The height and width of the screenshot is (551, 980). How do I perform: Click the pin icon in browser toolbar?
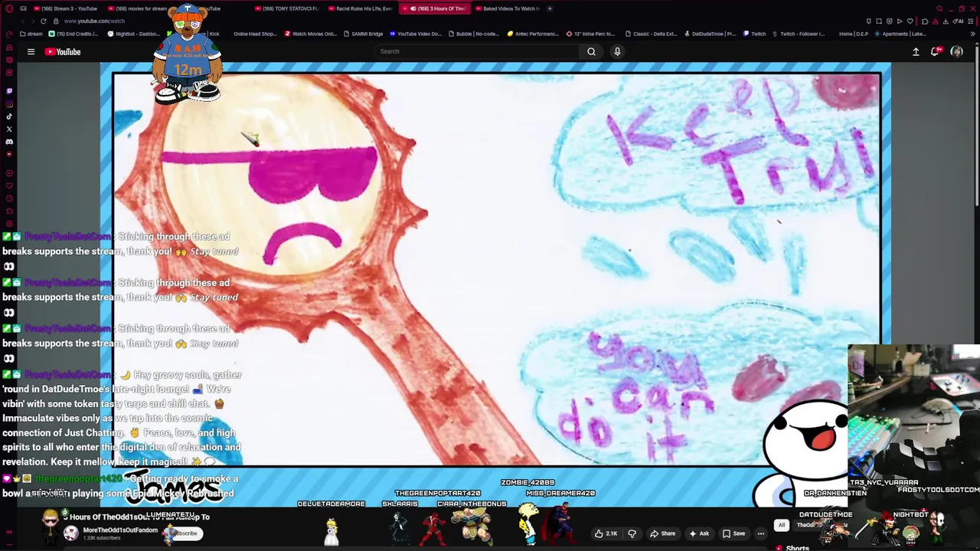pyautogui.click(x=868, y=21)
